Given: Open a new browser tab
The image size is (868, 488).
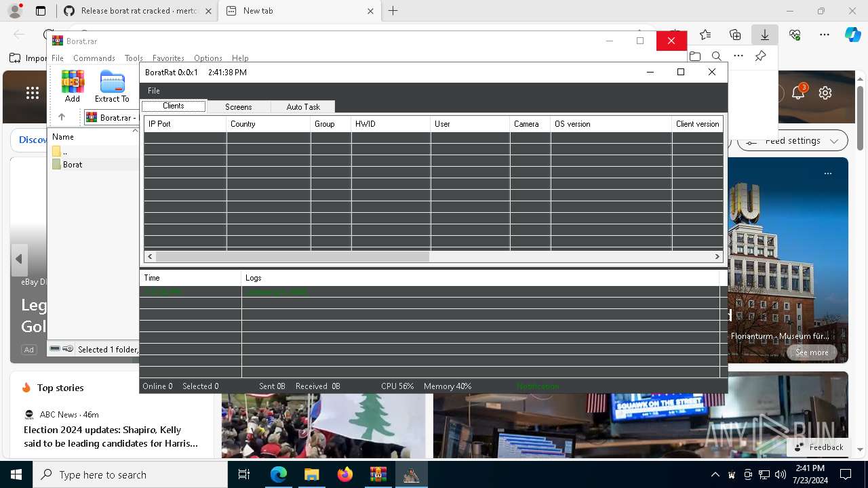Looking at the screenshot, I should (393, 11).
